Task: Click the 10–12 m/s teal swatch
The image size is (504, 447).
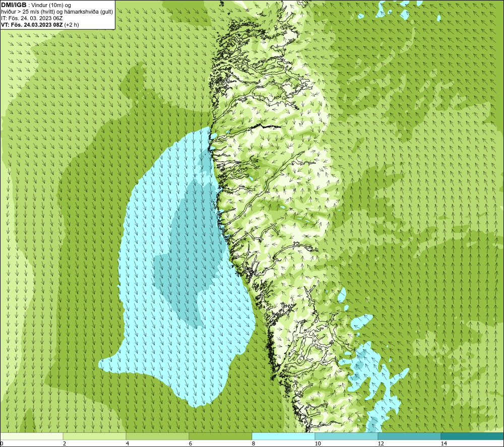Action: point(347,436)
